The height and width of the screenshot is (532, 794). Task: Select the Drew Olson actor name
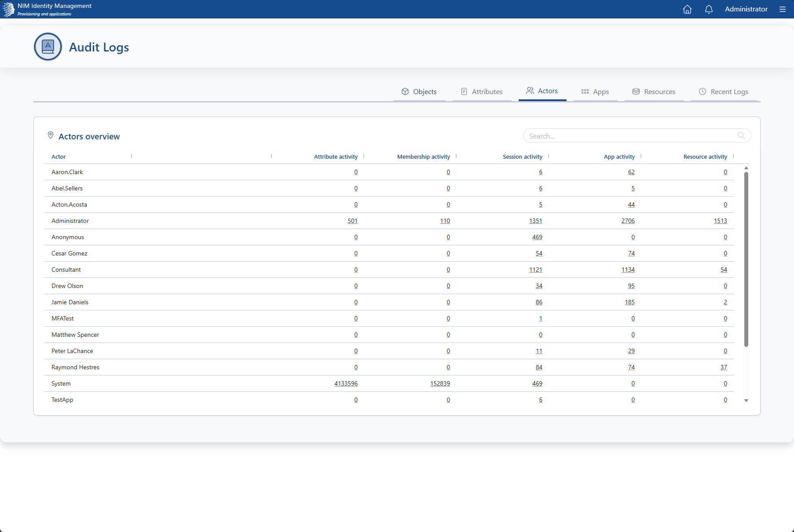[67, 286]
